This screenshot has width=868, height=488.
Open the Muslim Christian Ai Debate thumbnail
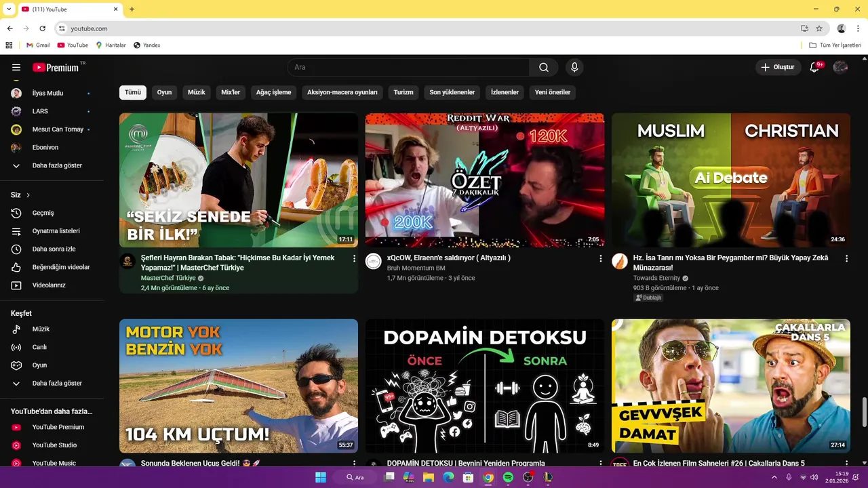tap(731, 180)
